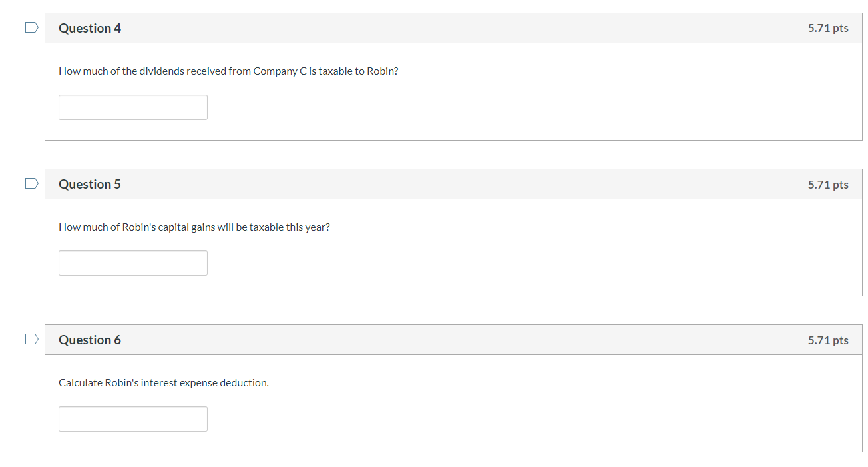Select the pin icon left of Question 4 header
The height and width of the screenshot is (467, 868).
(31, 27)
